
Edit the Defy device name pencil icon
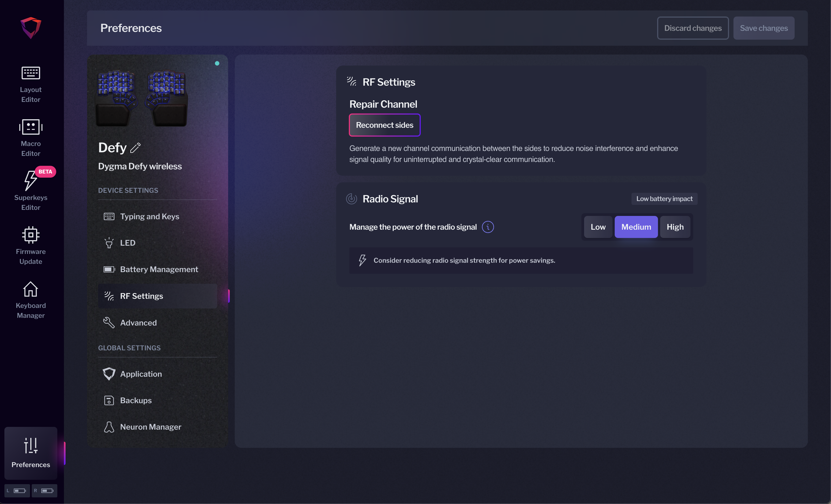pyautogui.click(x=136, y=148)
